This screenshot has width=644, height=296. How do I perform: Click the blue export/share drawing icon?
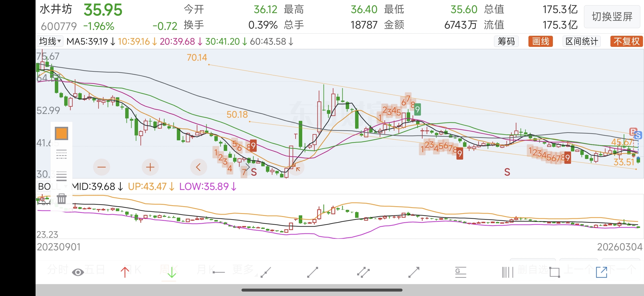click(601, 272)
